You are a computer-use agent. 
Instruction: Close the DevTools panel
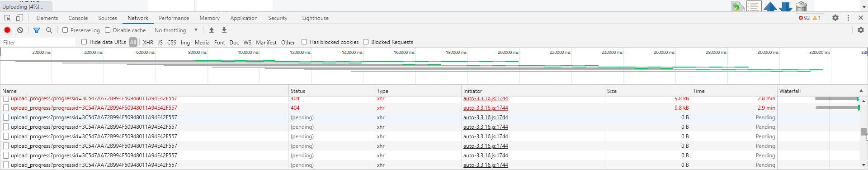pos(861,18)
